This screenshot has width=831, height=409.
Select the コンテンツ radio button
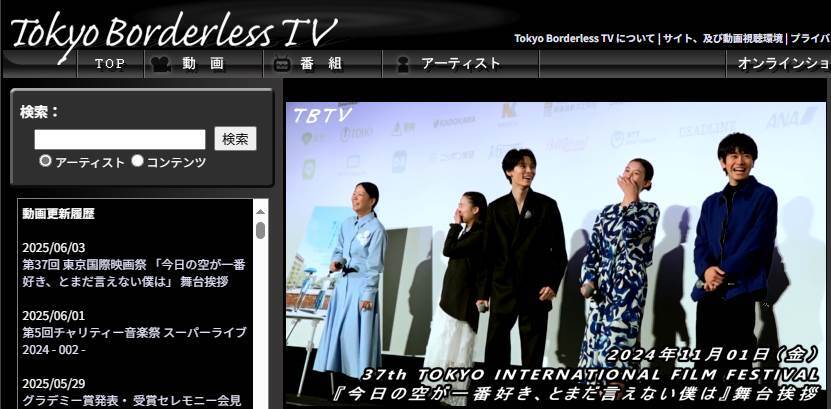click(137, 161)
